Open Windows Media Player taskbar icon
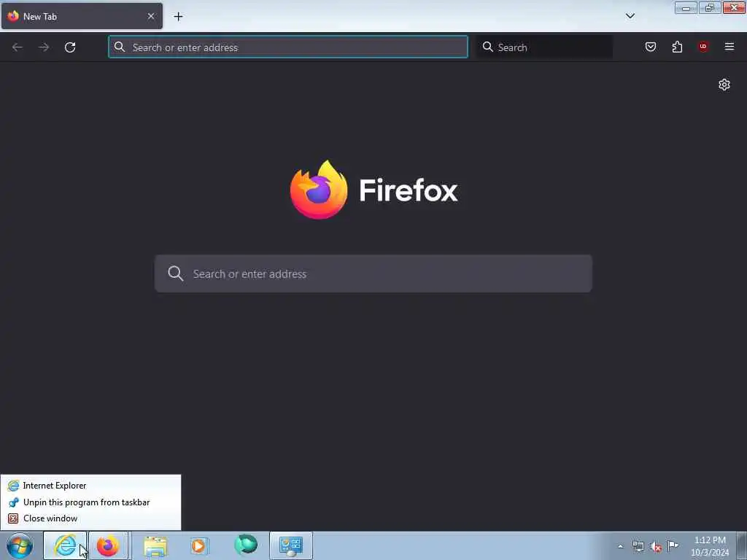This screenshot has width=747, height=560. click(199, 545)
